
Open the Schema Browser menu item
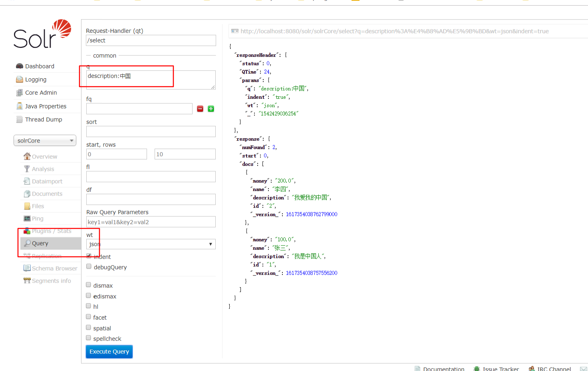pyautogui.click(x=55, y=268)
